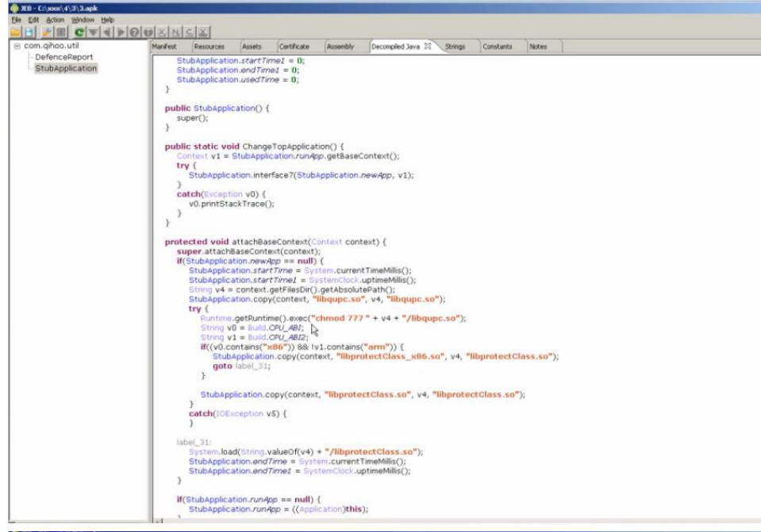Click the (Application)this cast expression
This screenshot has width=761, height=532.
point(330,509)
